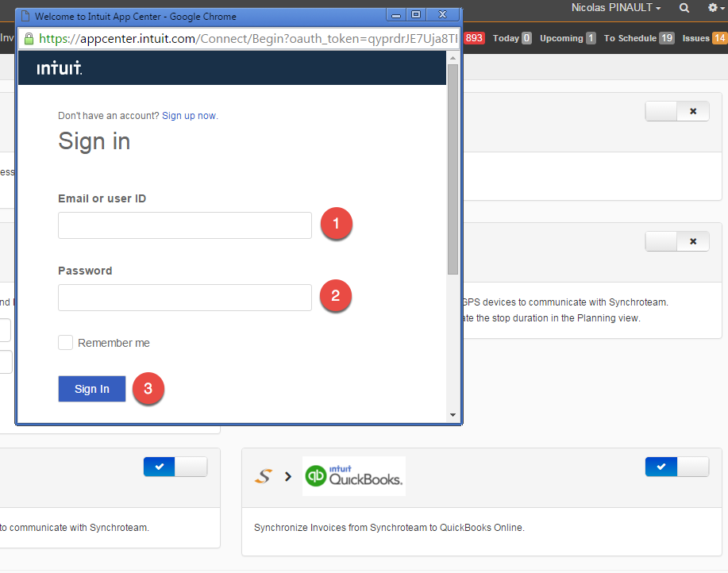
Task: Click the Email or user ID field
Action: tap(185, 225)
